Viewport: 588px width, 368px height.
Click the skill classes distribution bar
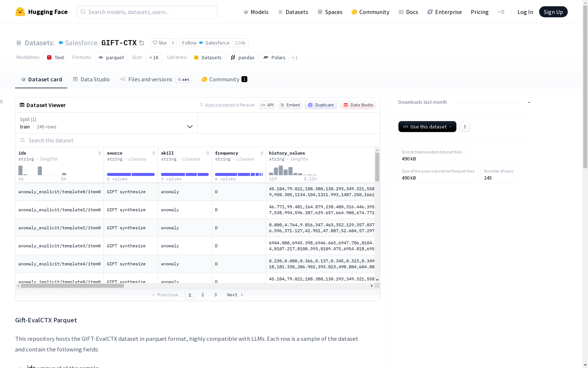pos(185,174)
